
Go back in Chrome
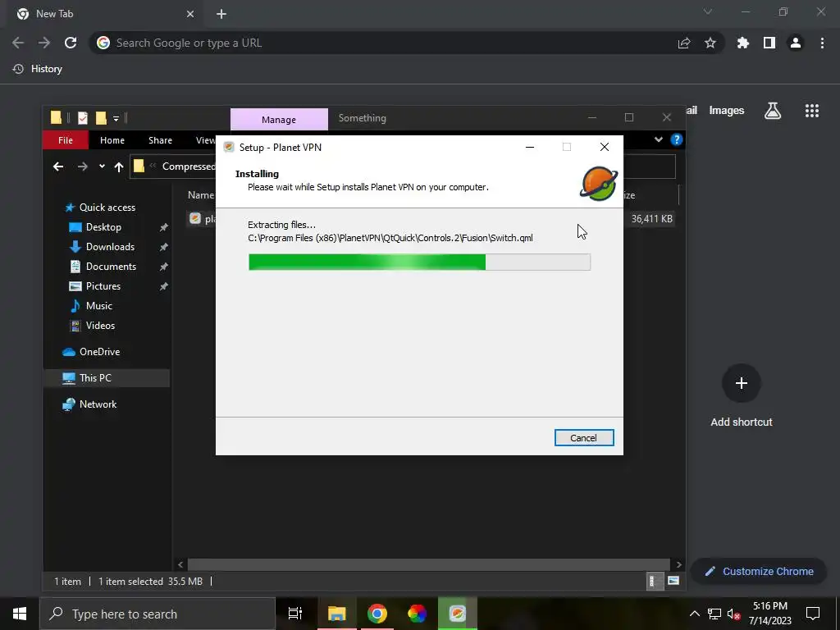click(18, 43)
